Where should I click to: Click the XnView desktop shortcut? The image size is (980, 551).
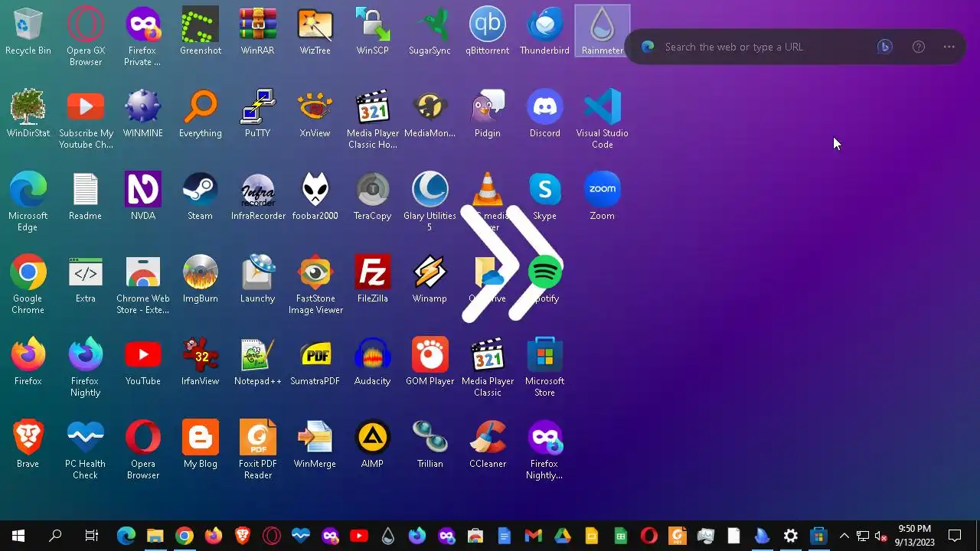[x=315, y=114]
